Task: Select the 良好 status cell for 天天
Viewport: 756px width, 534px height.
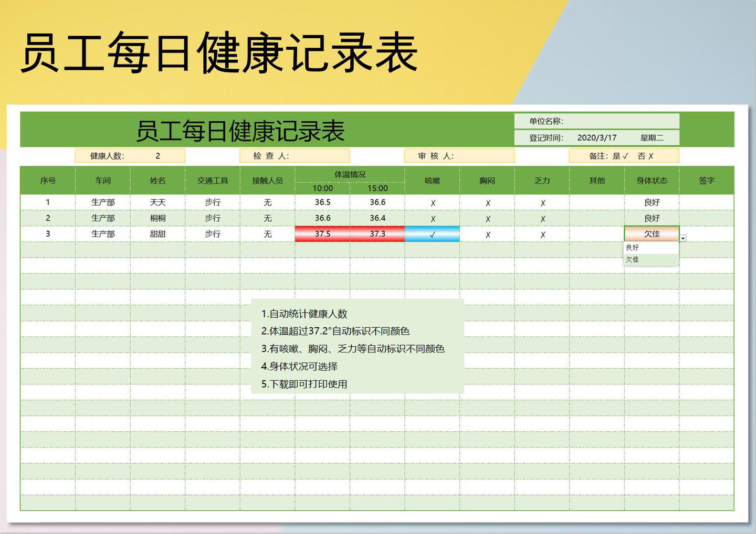Action: (x=652, y=202)
